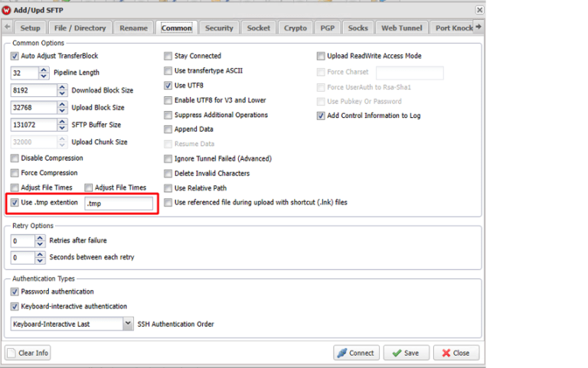
Task: Check Disable Compression
Action: (x=15, y=158)
